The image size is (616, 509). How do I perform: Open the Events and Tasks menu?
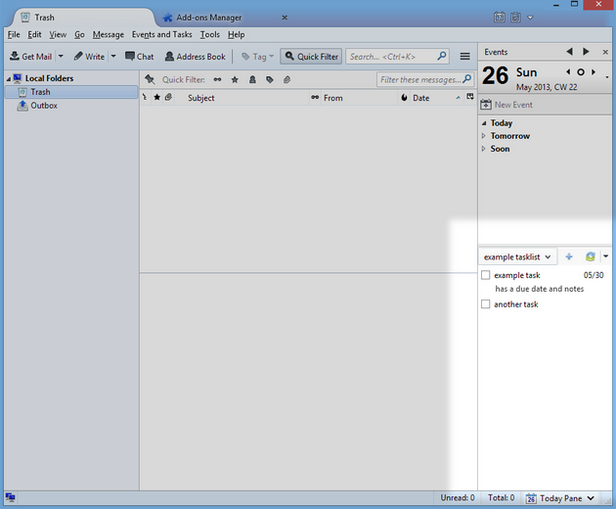[161, 35]
